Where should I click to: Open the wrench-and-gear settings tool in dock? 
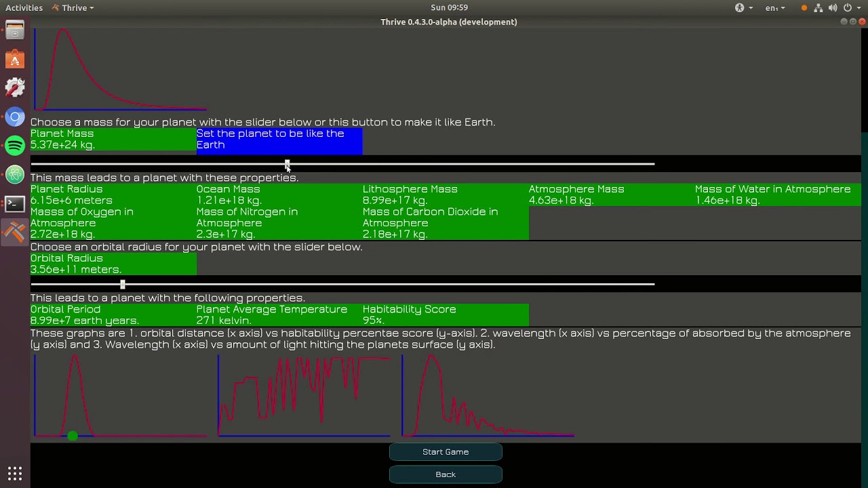[x=15, y=88]
